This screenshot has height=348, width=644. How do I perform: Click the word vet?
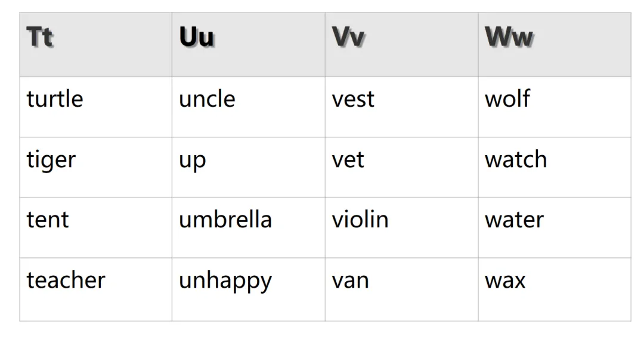(348, 161)
